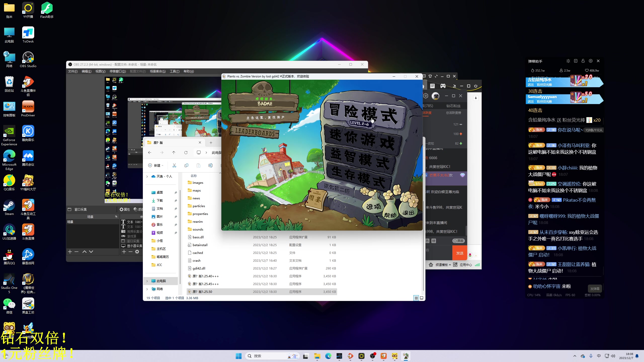Move the OBS scene up

[x=85, y=252]
